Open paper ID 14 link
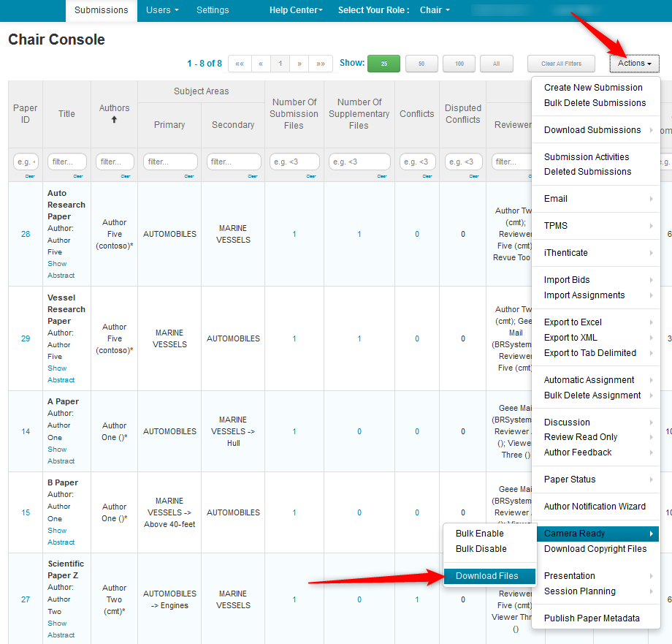The width and height of the screenshot is (672, 644). tap(26, 431)
